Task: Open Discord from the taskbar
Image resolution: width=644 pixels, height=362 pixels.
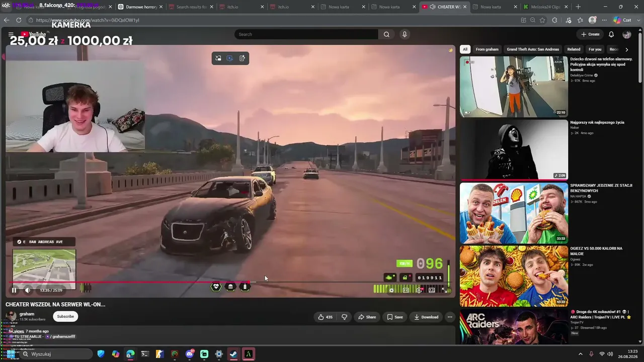Action: click(x=190, y=354)
